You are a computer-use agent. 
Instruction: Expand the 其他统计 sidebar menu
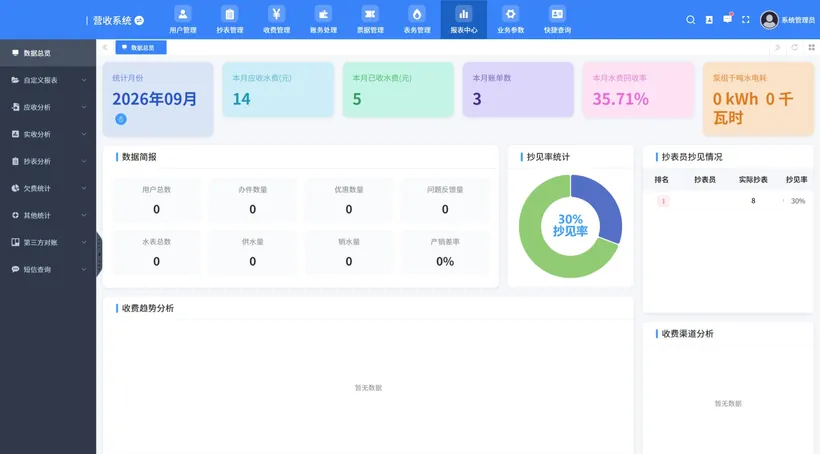click(x=48, y=215)
